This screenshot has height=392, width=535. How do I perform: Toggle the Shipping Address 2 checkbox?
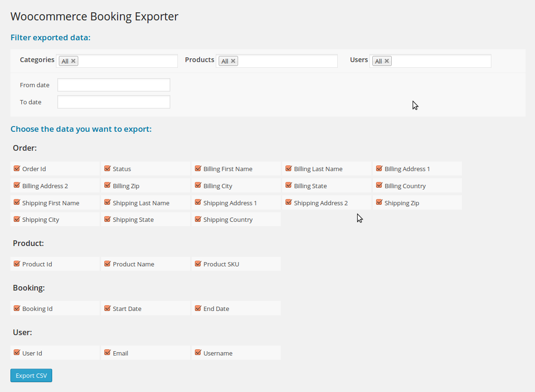pyautogui.click(x=288, y=202)
